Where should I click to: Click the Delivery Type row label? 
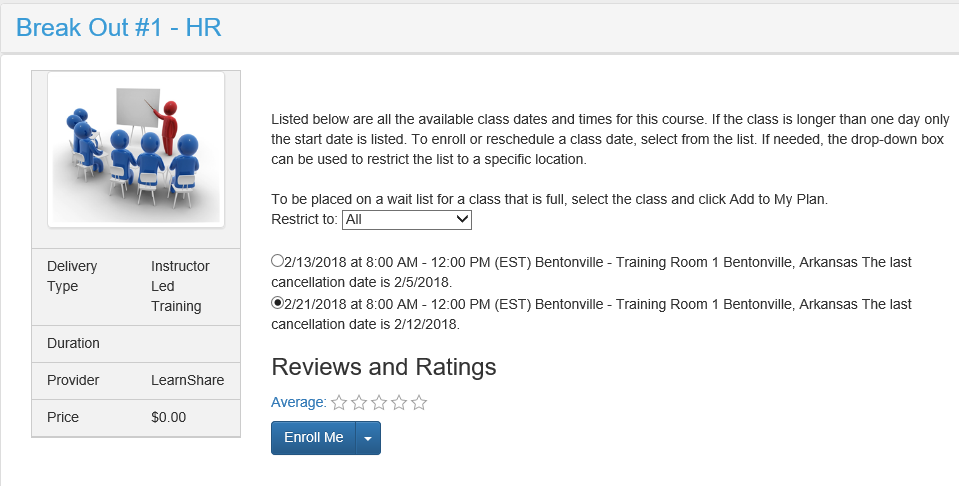pos(72,276)
